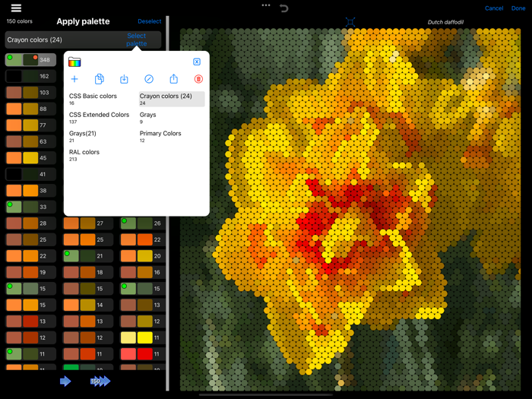Select the color pair row with count 27
Screen dimensions: 532x399
88,223
